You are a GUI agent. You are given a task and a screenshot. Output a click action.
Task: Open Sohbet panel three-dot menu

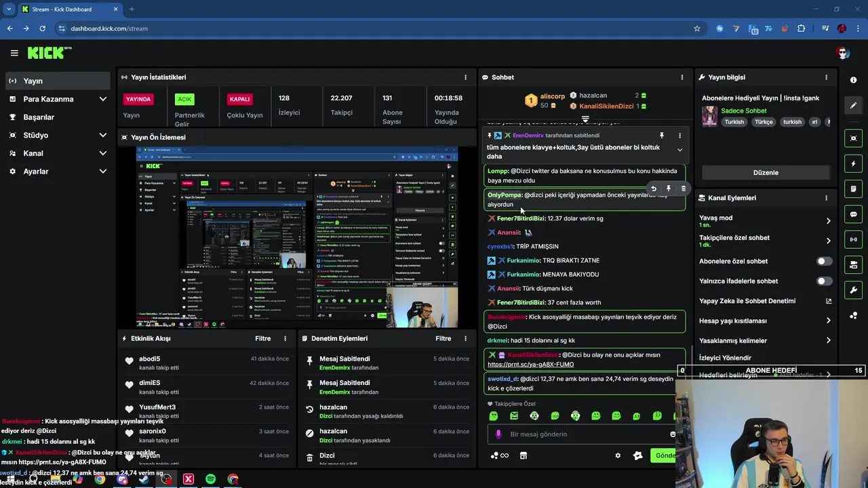(682, 77)
